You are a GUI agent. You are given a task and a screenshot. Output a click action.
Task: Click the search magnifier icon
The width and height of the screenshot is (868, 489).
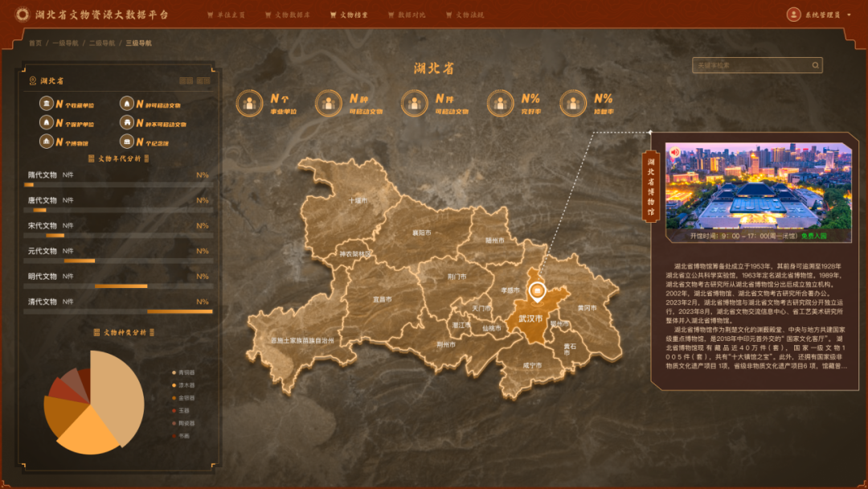(816, 65)
